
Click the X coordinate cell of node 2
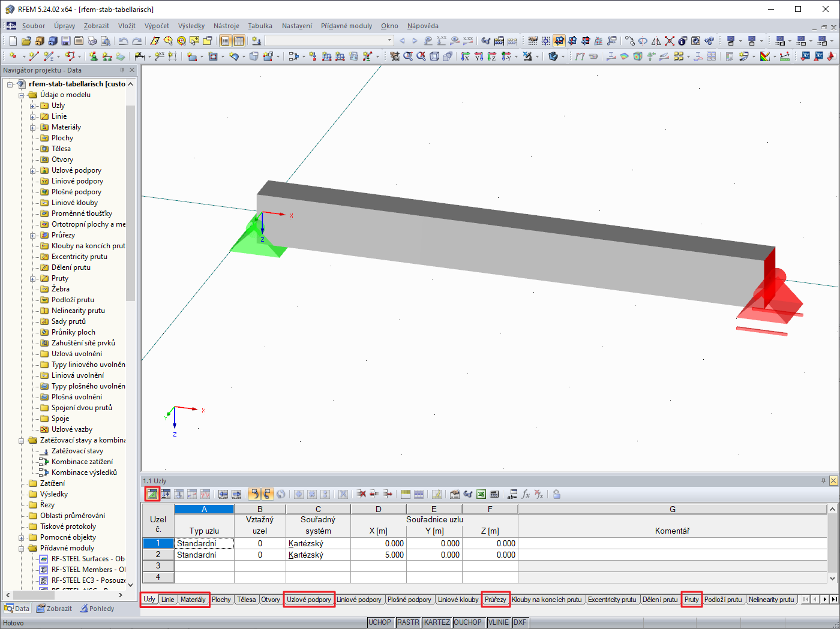point(379,555)
